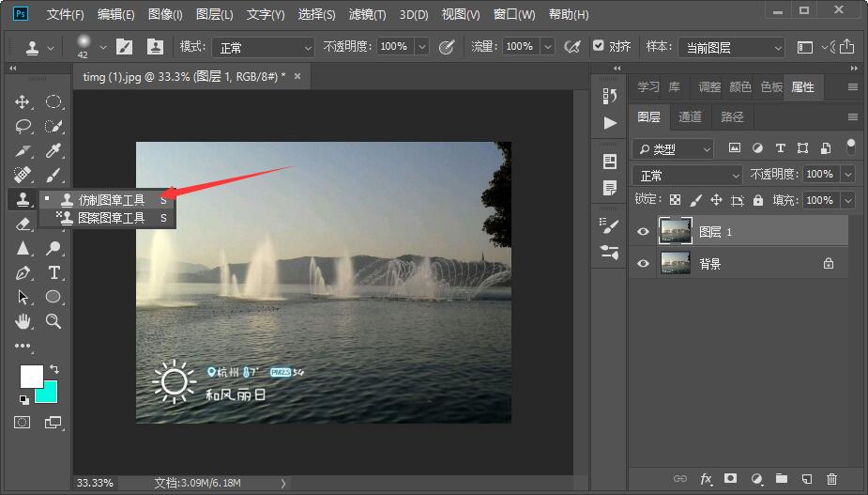Open the layer blend mode 正常 dropdown
The width and height of the screenshot is (868, 495).
pyautogui.click(x=687, y=175)
